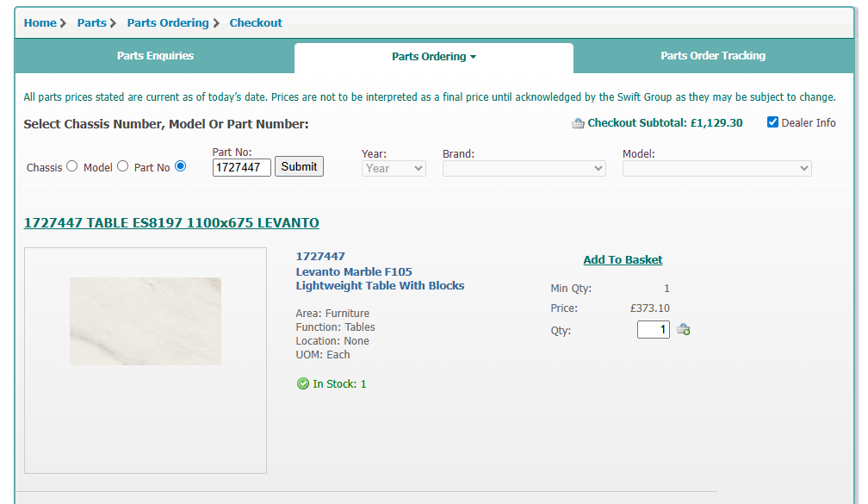Select the Chassis radio button
Viewport: 868px width, 504px height.
(x=72, y=166)
